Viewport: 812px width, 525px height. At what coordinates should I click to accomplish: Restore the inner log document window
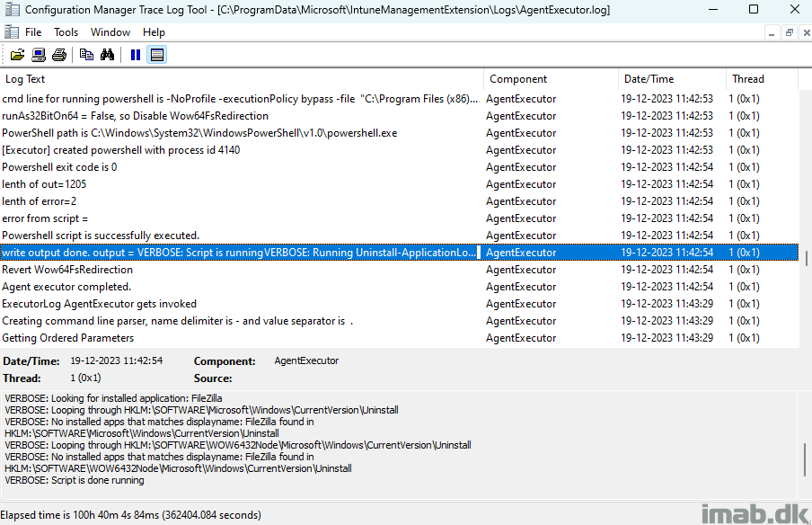pyautogui.click(x=790, y=32)
